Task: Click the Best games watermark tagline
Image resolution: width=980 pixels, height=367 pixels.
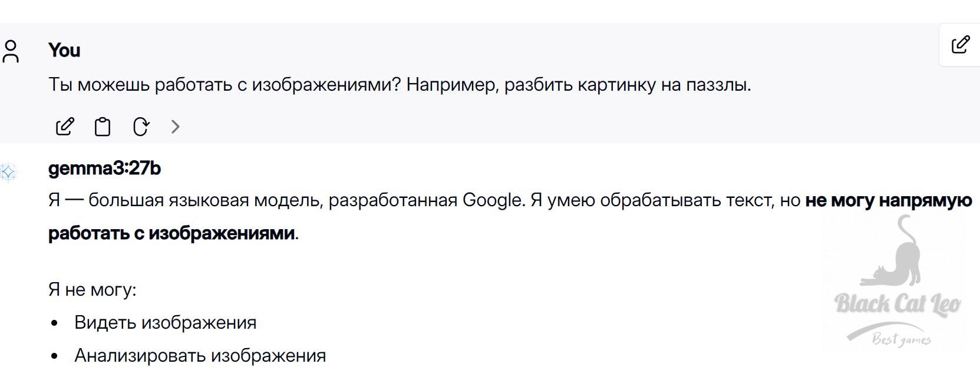Action: click(901, 339)
